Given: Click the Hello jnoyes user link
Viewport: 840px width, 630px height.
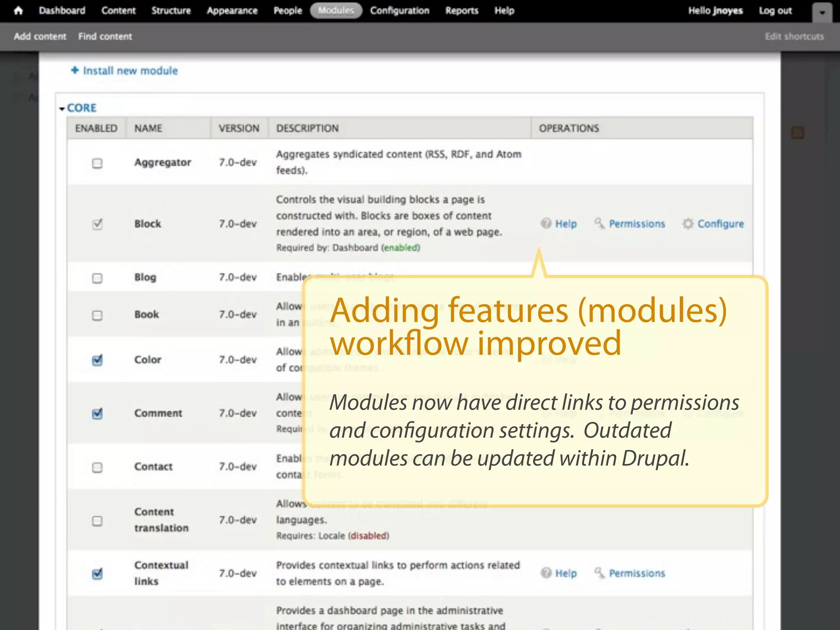Looking at the screenshot, I should click(715, 11).
